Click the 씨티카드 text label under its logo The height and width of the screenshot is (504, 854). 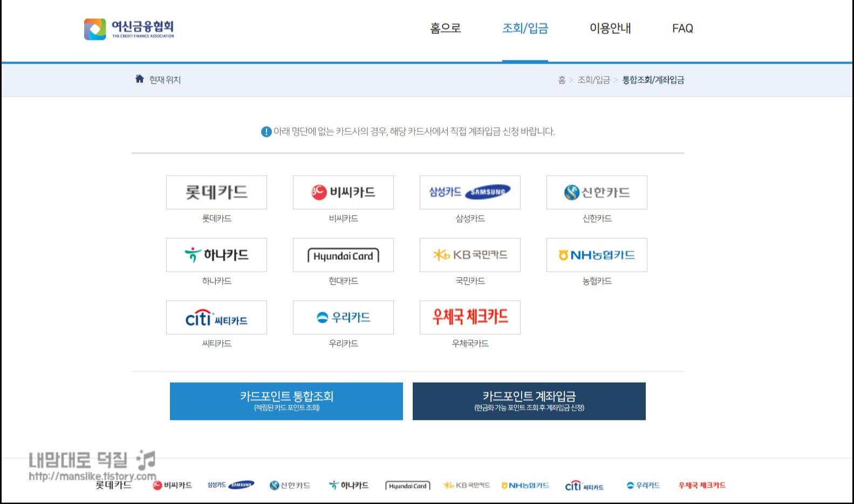click(x=216, y=343)
